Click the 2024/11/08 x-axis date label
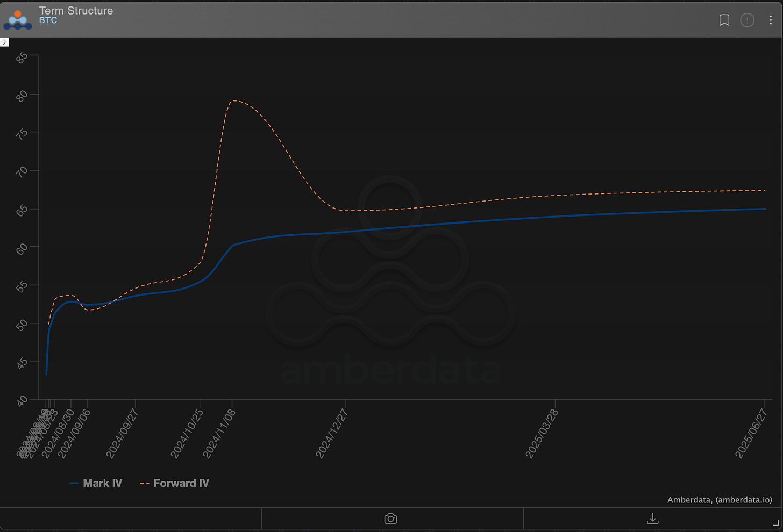This screenshot has height=532, width=783. pyautogui.click(x=219, y=433)
